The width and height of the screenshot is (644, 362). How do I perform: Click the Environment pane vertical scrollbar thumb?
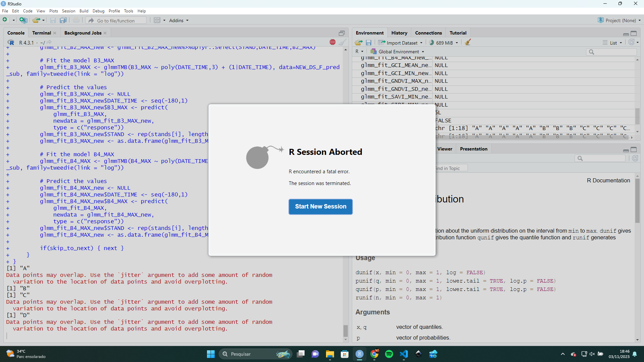(637, 117)
